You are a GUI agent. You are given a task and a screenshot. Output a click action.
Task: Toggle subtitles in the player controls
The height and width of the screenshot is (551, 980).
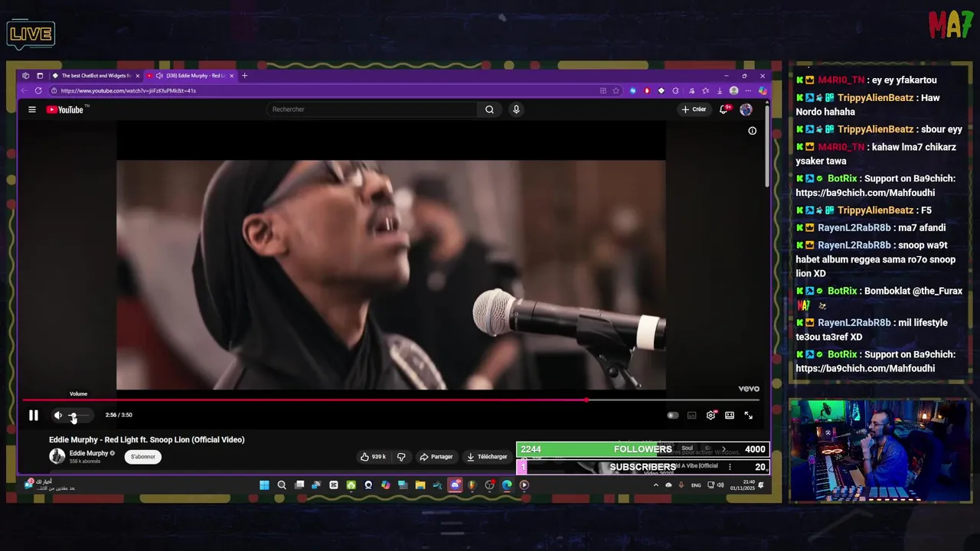click(692, 416)
